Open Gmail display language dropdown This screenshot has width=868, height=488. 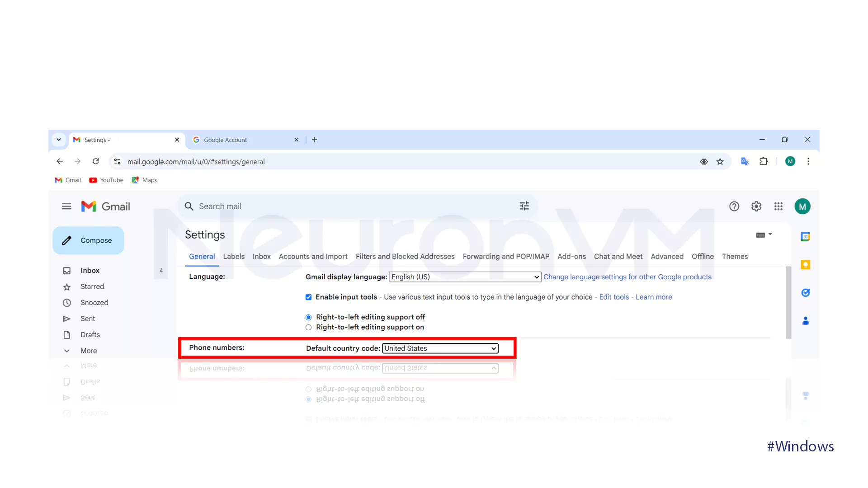point(465,277)
